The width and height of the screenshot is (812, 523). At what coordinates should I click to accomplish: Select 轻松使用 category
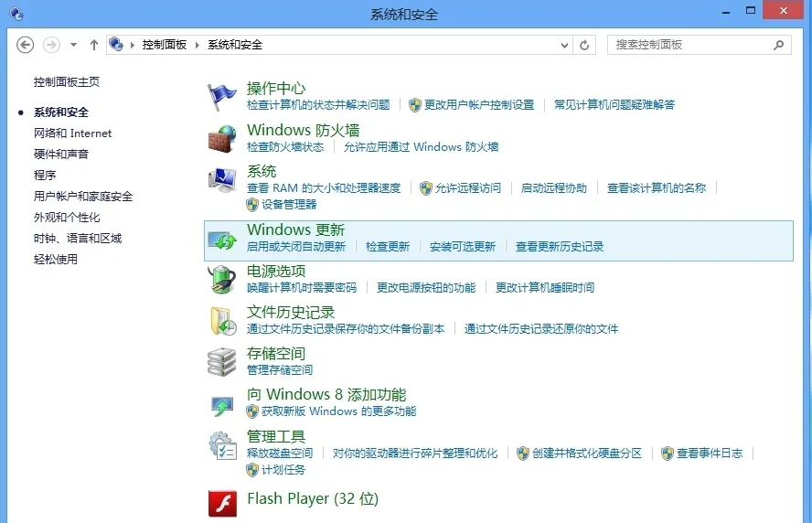pos(56,260)
